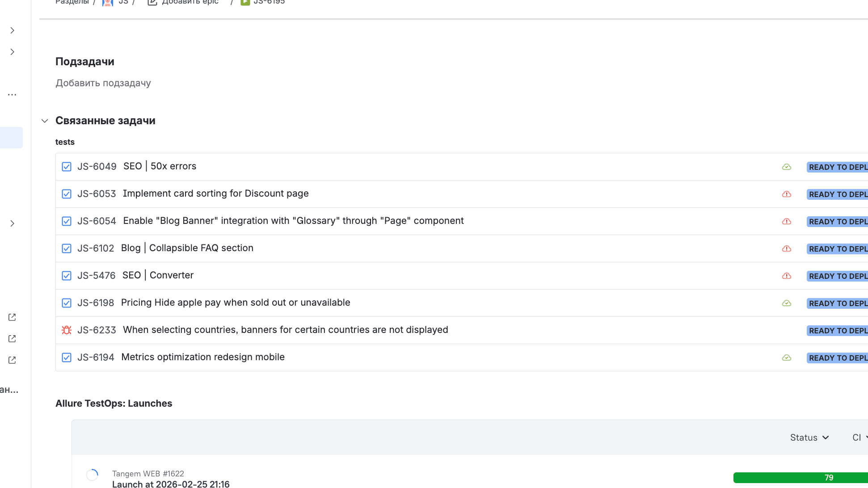Open JS-6195 breadcrumb item
868x488 pixels.
pos(269,2)
